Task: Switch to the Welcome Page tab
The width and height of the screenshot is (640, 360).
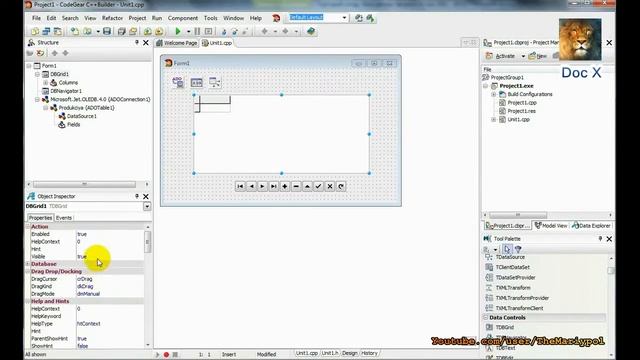Action: point(177,43)
